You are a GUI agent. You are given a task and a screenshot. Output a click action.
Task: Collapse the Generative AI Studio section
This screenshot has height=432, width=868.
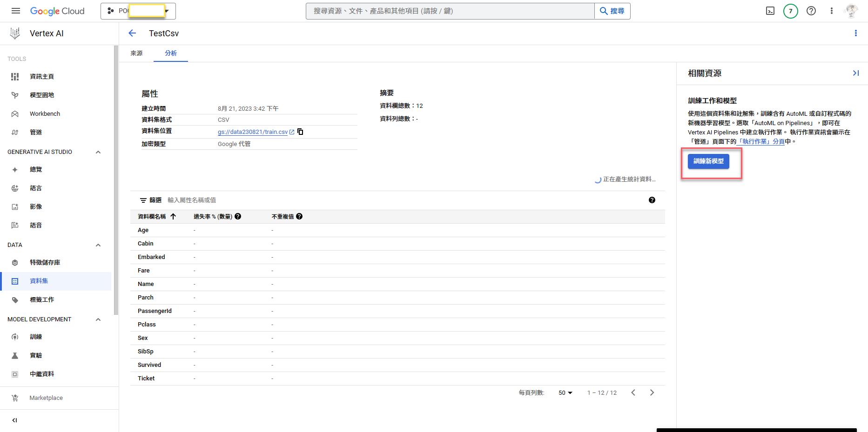(98, 152)
